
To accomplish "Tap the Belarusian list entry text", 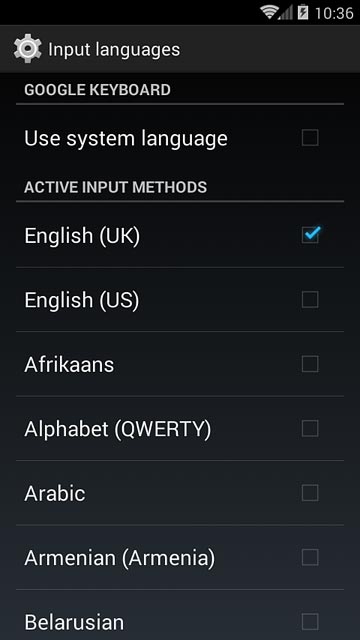I will pyautogui.click(x=74, y=622).
